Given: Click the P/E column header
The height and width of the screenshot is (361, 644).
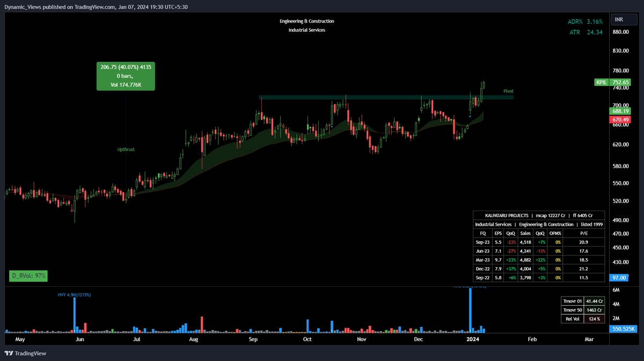Looking at the screenshot, I should pos(584,233).
